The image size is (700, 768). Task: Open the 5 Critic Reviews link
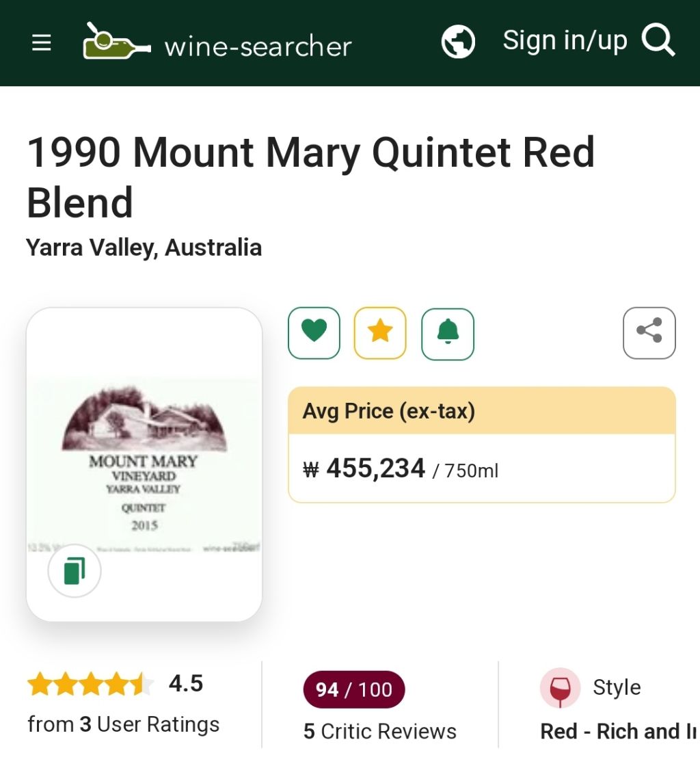(x=380, y=731)
